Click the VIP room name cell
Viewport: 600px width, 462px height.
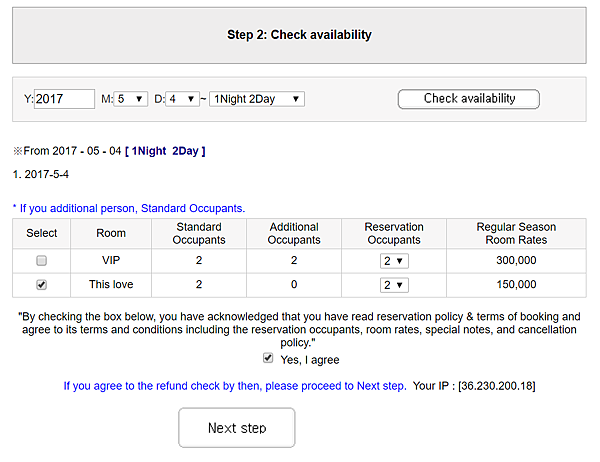[x=111, y=260]
